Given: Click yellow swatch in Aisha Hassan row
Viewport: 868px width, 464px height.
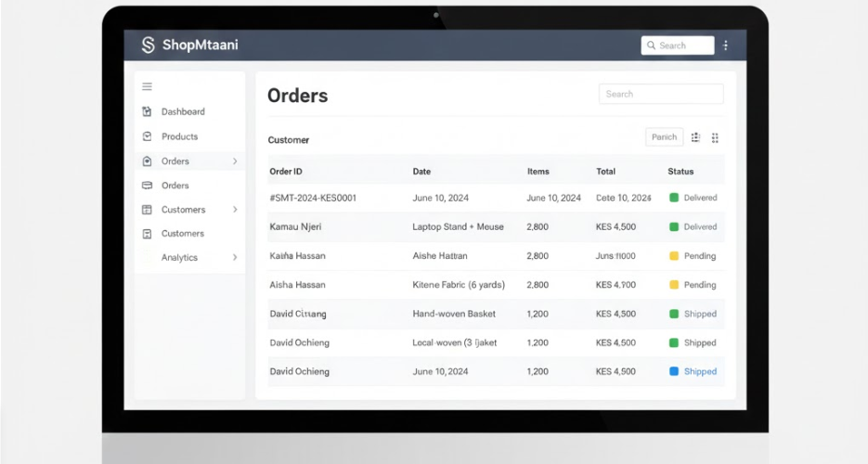Looking at the screenshot, I should coord(674,285).
